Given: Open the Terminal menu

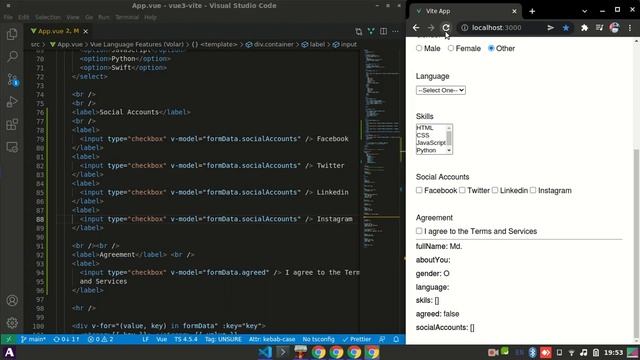Looking at the screenshot, I should point(127,17).
